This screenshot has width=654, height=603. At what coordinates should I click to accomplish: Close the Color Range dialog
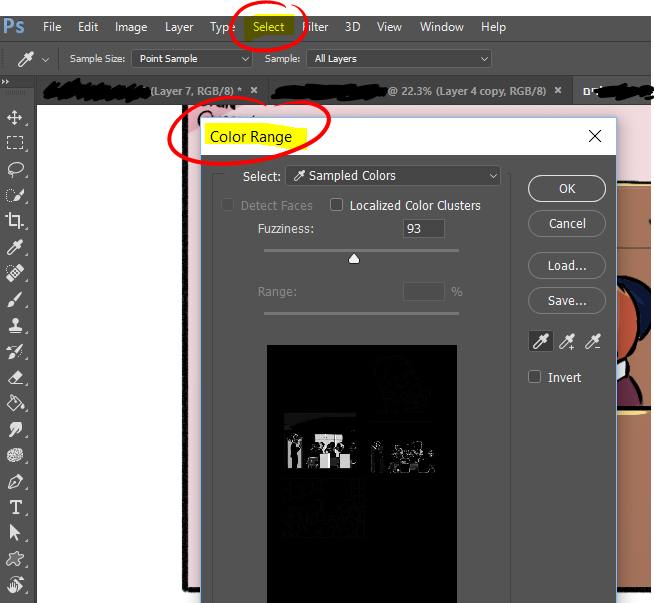[x=595, y=136]
